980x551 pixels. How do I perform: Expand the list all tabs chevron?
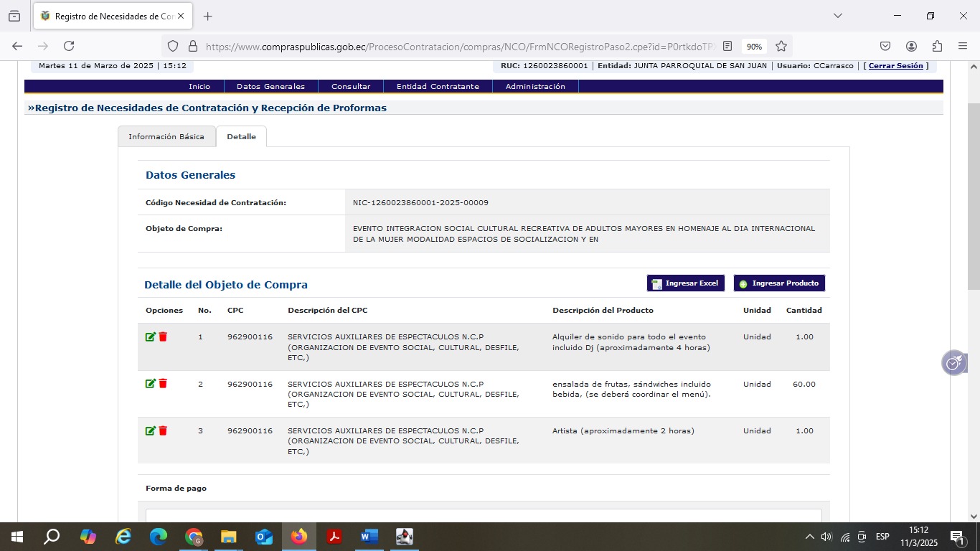click(837, 16)
